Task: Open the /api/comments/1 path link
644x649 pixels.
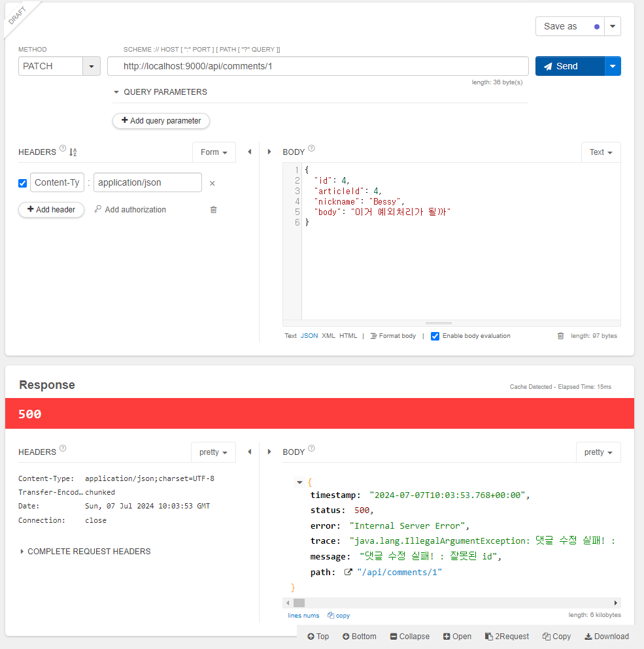Action: pos(399,573)
